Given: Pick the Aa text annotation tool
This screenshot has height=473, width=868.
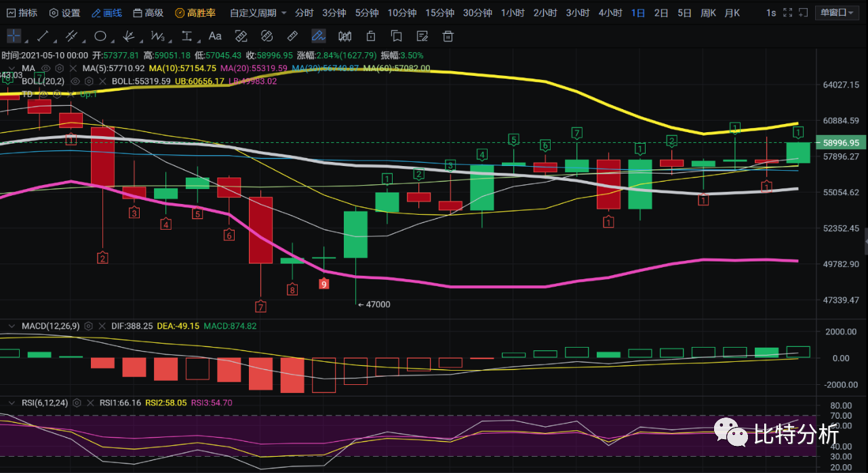Looking at the screenshot, I should pyautogui.click(x=215, y=36).
